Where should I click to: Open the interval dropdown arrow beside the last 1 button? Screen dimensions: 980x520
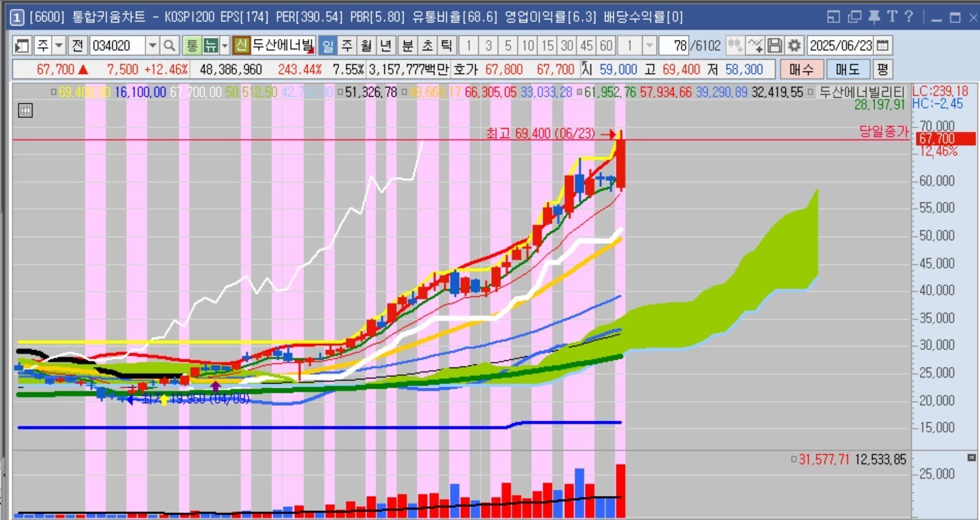coord(649,46)
